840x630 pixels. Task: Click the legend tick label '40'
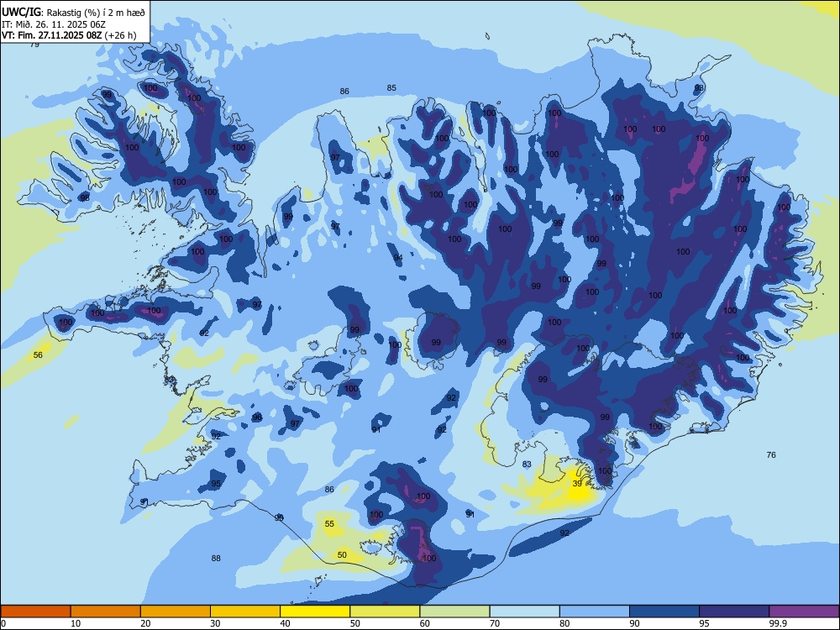(x=285, y=623)
